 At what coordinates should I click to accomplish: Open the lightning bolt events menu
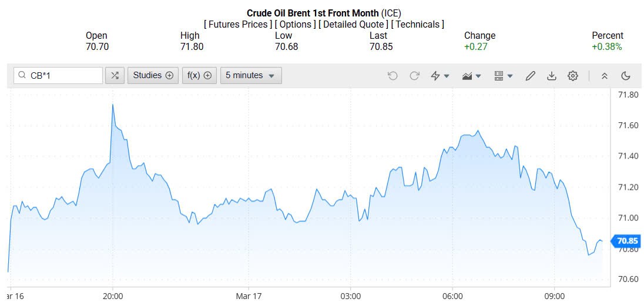pyautogui.click(x=440, y=76)
